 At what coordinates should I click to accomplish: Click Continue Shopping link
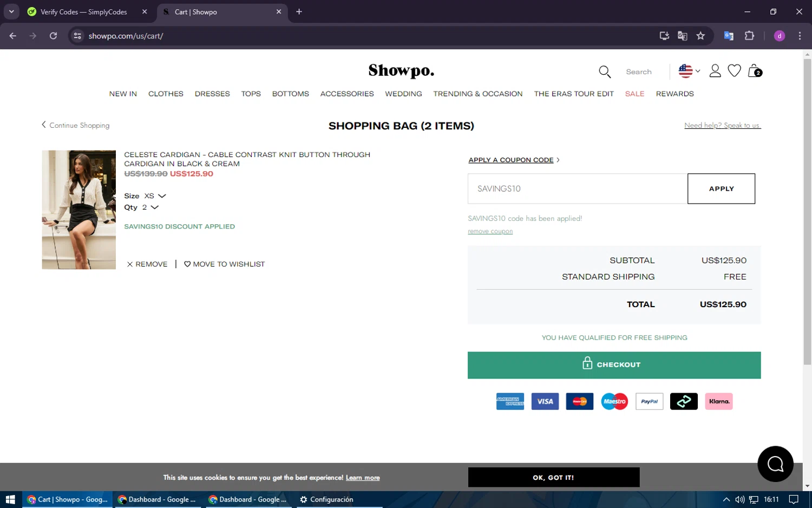(76, 125)
